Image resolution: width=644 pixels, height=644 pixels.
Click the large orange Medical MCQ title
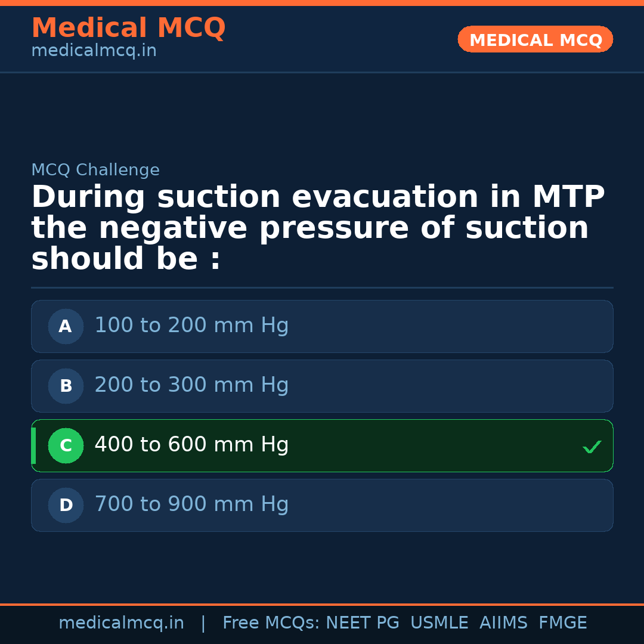(128, 28)
